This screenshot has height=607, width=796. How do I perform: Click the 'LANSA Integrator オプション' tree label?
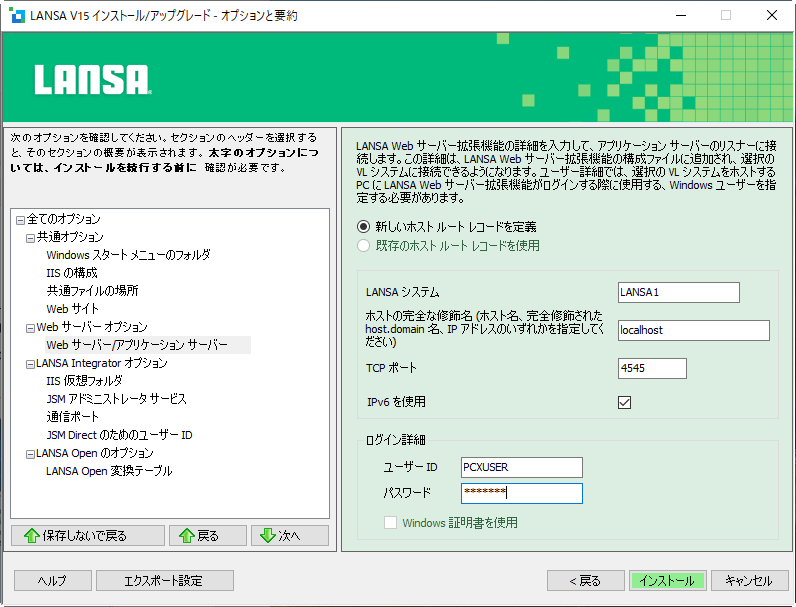pyautogui.click(x=102, y=363)
